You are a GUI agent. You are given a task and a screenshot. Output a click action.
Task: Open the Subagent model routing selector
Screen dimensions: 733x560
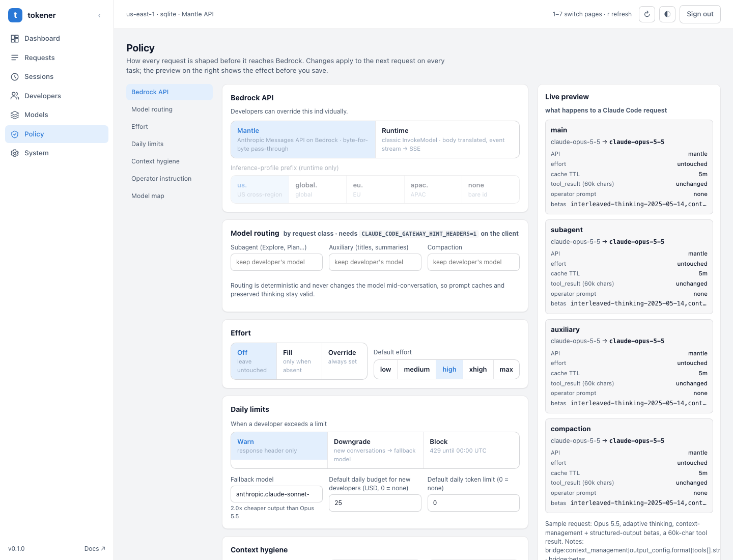point(276,262)
